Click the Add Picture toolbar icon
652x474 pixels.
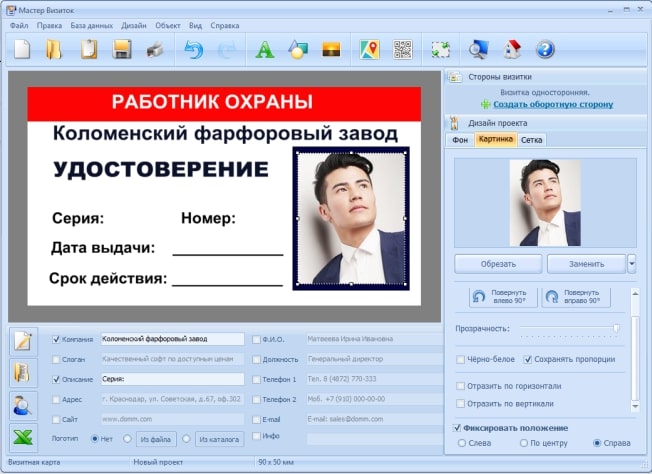point(332,48)
